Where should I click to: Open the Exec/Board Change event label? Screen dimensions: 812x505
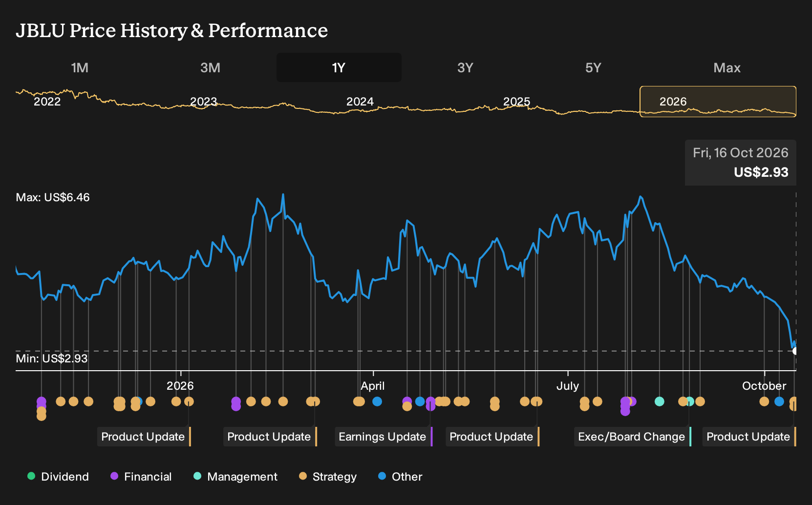click(x=633, y=437)
